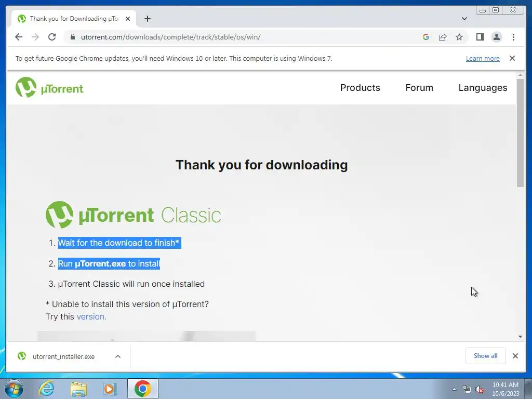Open the Chrome profile avatar
Screen dimensions: 532x399
496,37
